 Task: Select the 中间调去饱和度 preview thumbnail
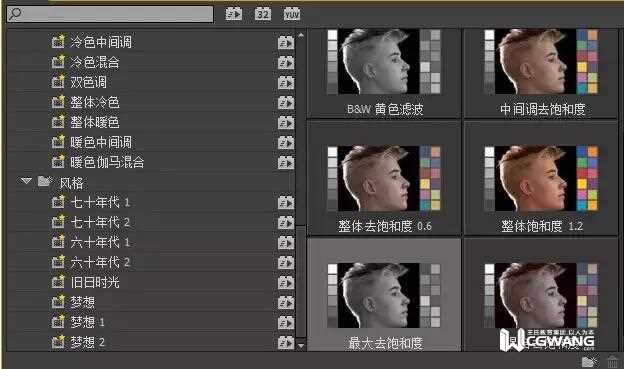[541, 62]
